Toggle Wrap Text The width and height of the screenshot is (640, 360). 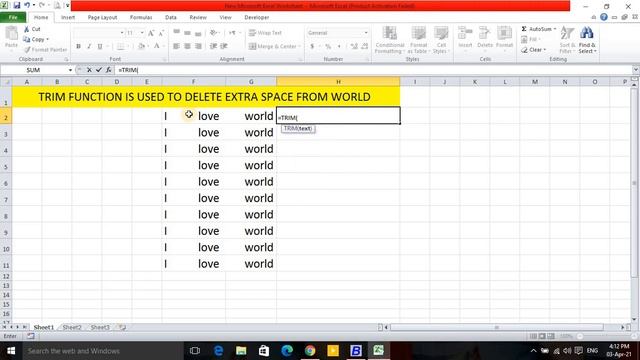click(265, 33)
